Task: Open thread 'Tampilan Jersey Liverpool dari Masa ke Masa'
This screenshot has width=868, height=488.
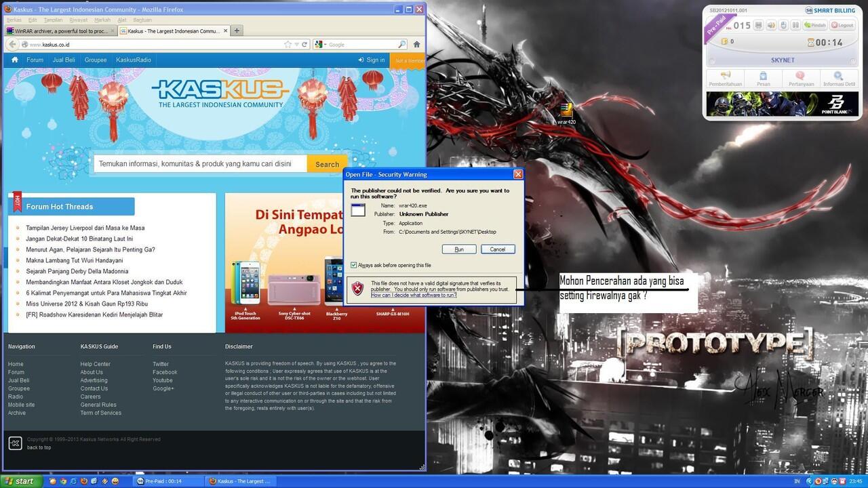Action: point(85,228)
